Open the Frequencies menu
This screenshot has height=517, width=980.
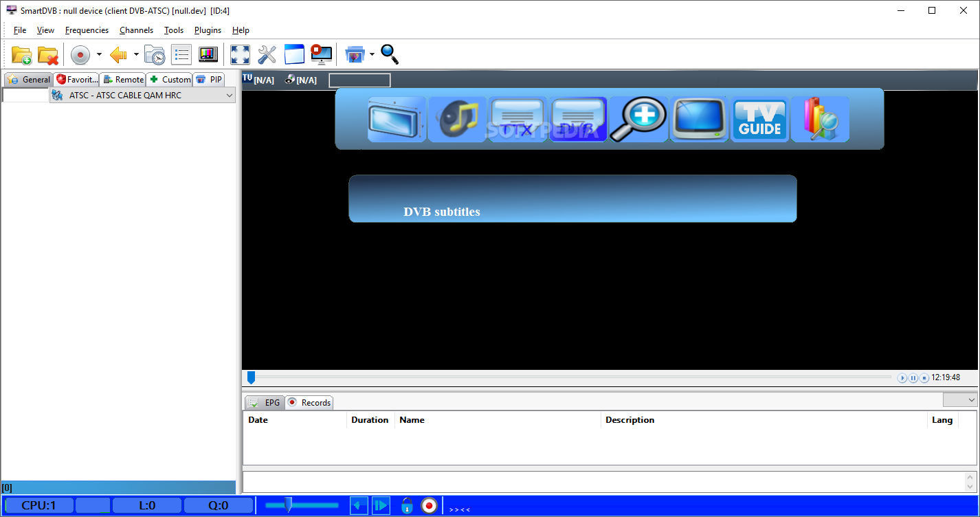point(87,30)
